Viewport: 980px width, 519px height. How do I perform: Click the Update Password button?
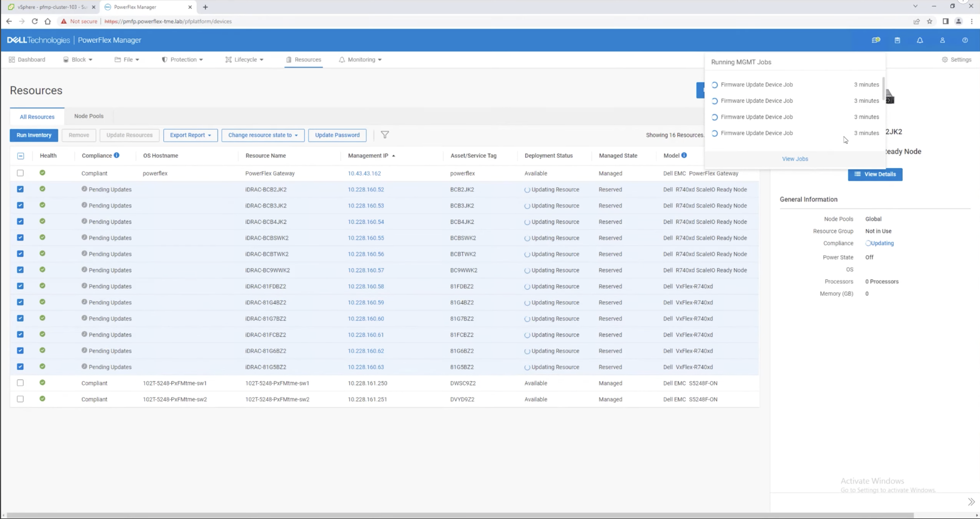(337, 135)
